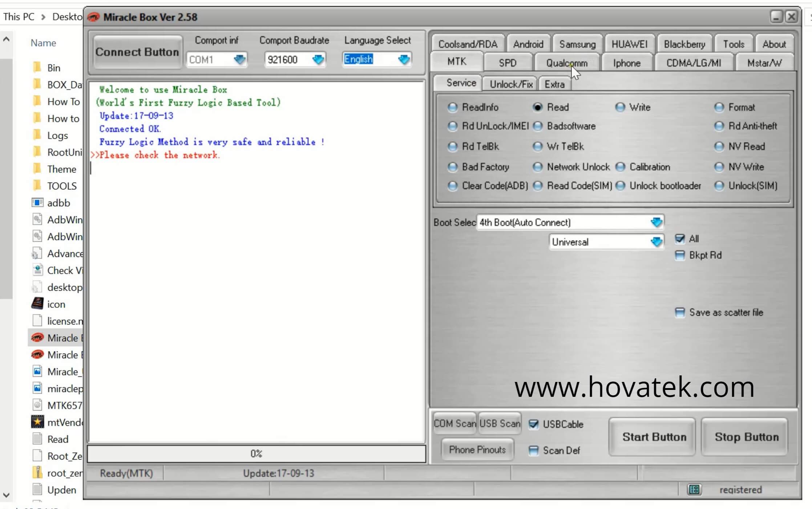Click the Miracle Box title bar logo icon

pos(93,17)
